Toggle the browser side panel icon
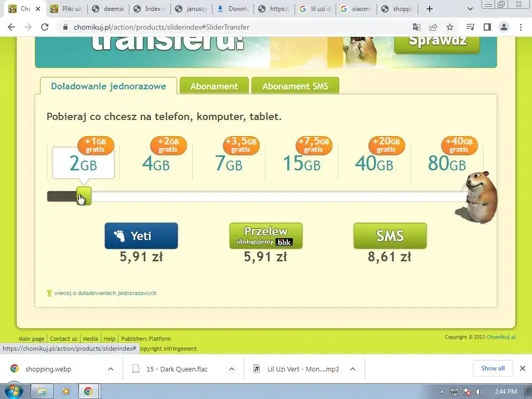 487,27
